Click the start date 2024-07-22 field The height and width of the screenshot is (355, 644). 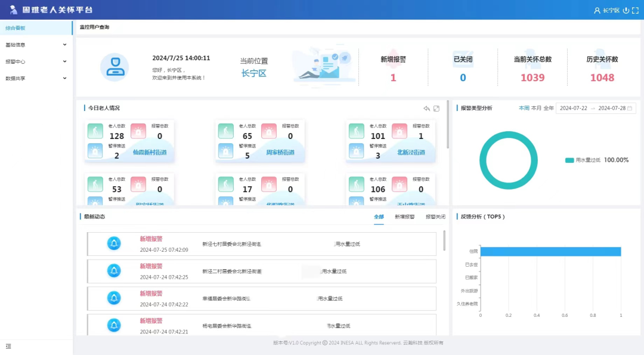(x=573, y=108)
